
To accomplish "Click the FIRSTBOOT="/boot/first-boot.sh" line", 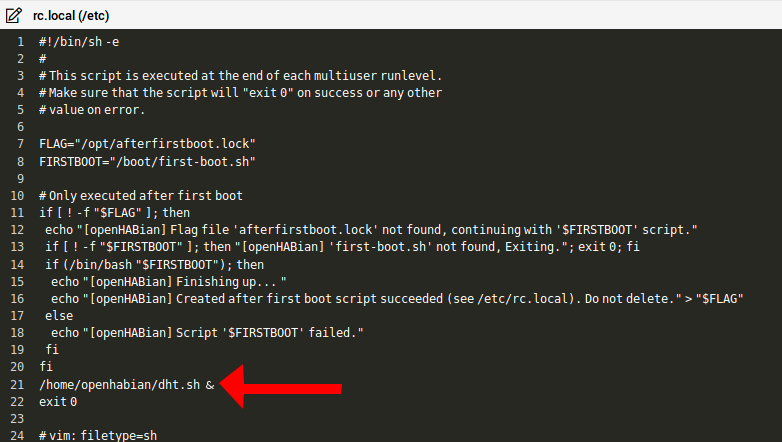I will point(147,161).
